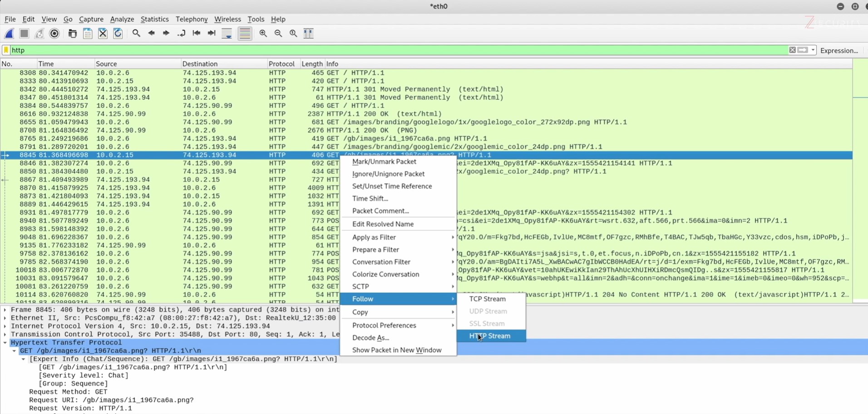Viewport: 868px width, 414px height.
Task: Click inside the http display filter field
Action: [363, 50]
